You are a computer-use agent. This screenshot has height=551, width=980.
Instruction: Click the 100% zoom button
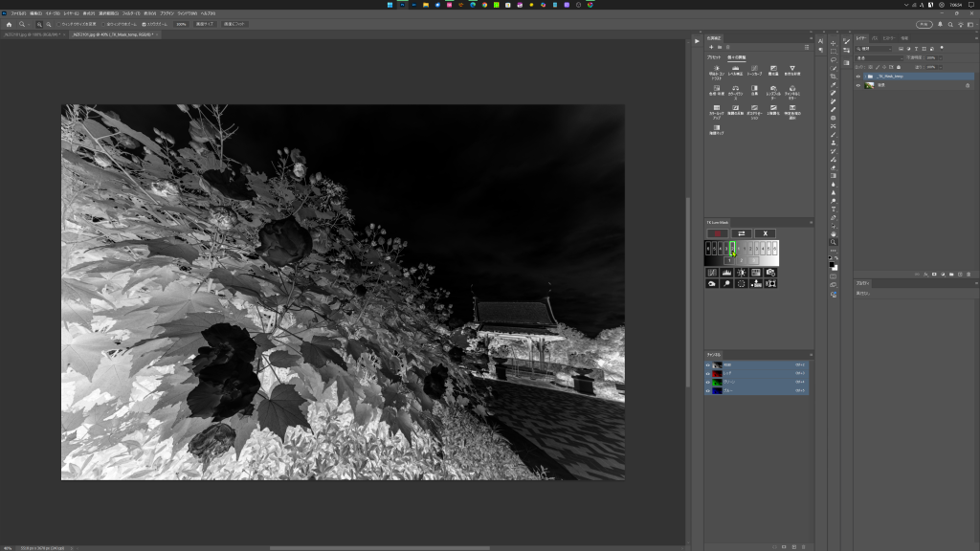[x=181, y=24]
